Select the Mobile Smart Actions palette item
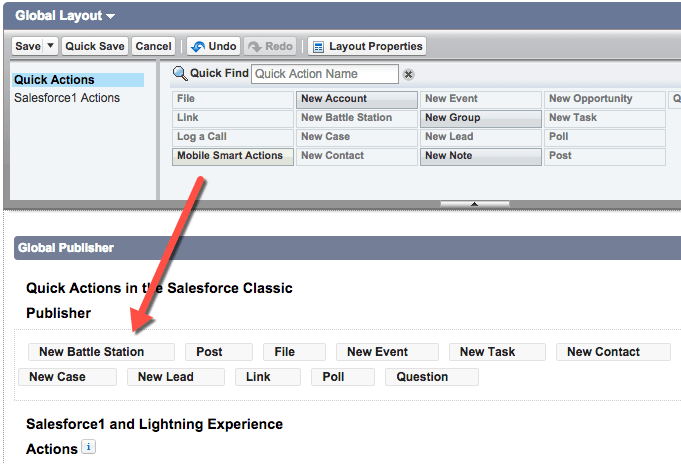 click(233, 156)
